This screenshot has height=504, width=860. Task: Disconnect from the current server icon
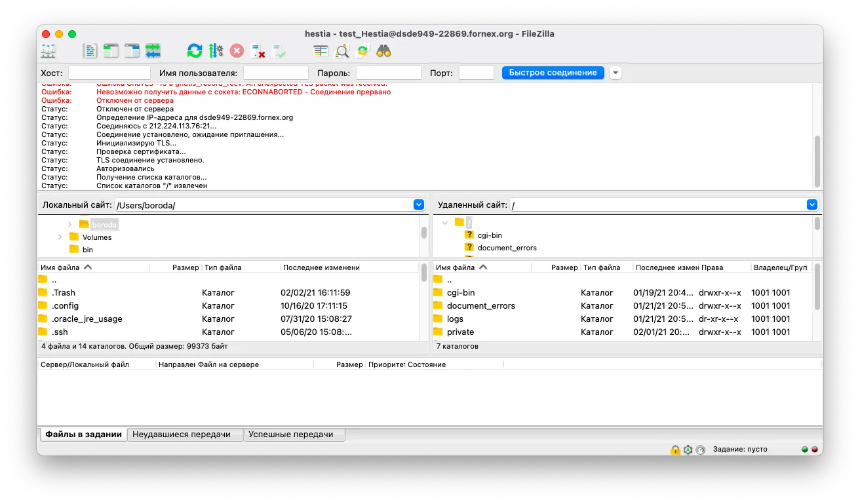pos(258,51)
